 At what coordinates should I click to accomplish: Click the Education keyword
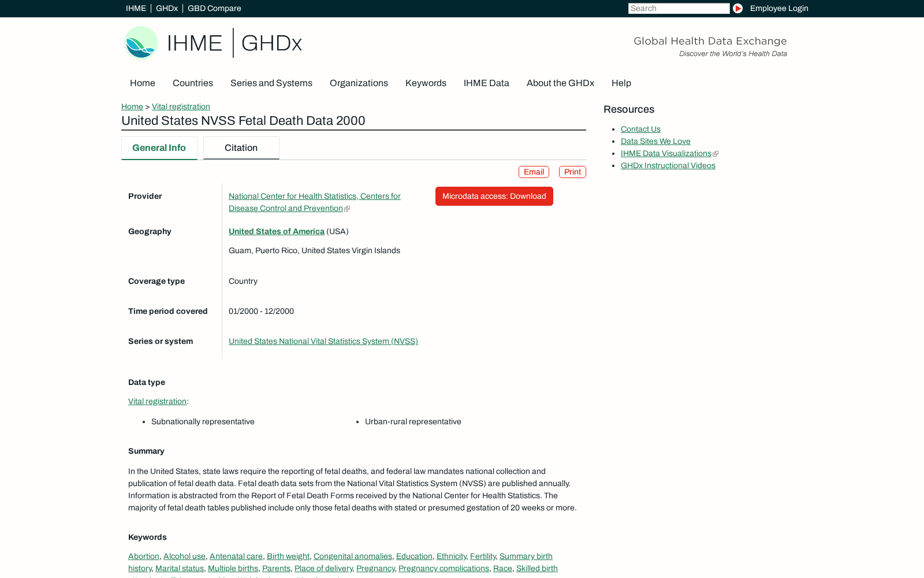(x=414, y=556)
